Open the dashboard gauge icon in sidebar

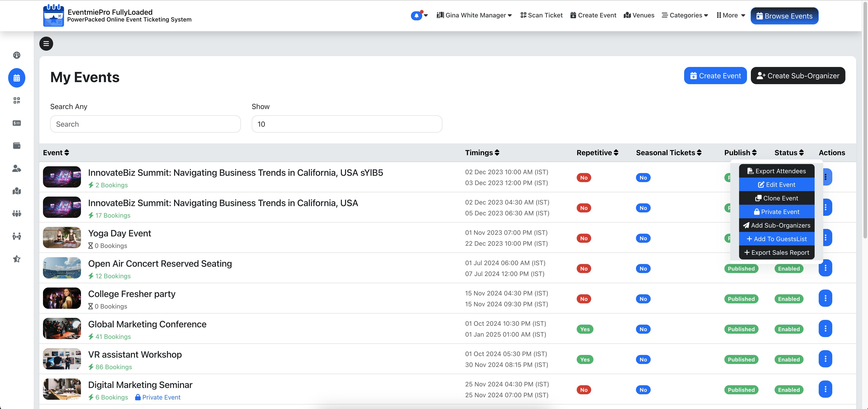click(x=17, y=55)
